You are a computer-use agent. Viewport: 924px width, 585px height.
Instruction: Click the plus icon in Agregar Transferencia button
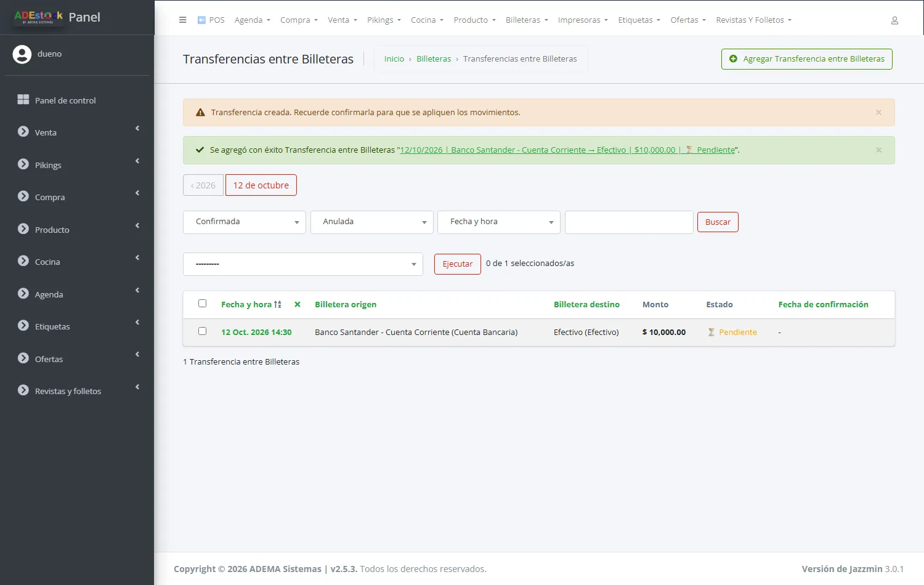pyautogui.click(x=733, y=58)
